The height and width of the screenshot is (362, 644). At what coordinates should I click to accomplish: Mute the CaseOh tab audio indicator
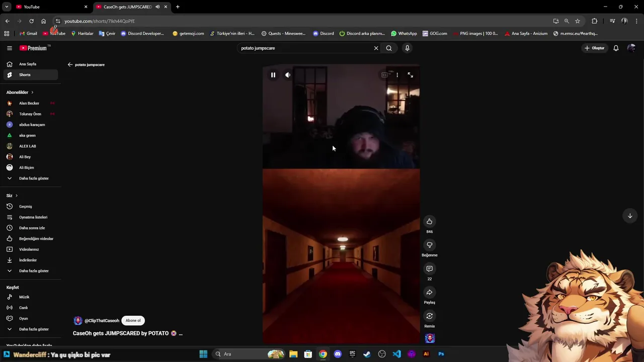tap(157, 7)
